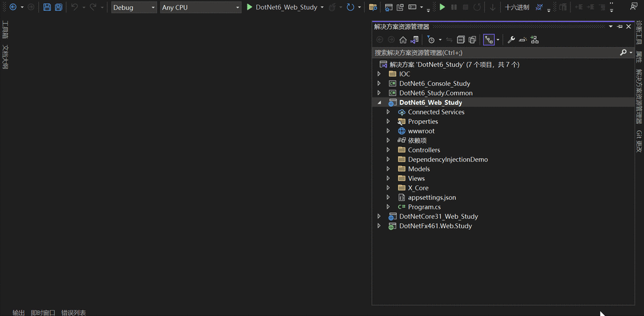
Task: Click the pending changes filter clock icon
Action: pos(430,40)
